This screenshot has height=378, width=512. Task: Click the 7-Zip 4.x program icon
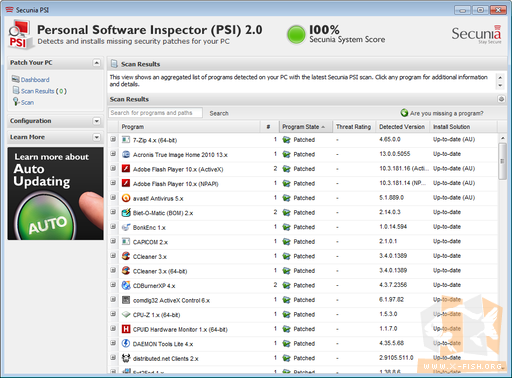pyautogui.click(x=126, y=140)
